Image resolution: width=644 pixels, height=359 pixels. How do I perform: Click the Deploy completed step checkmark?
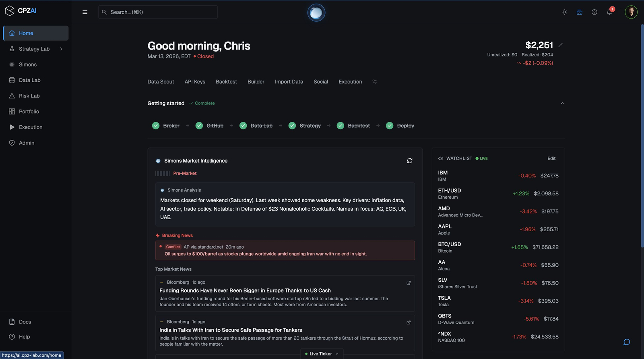390,126
